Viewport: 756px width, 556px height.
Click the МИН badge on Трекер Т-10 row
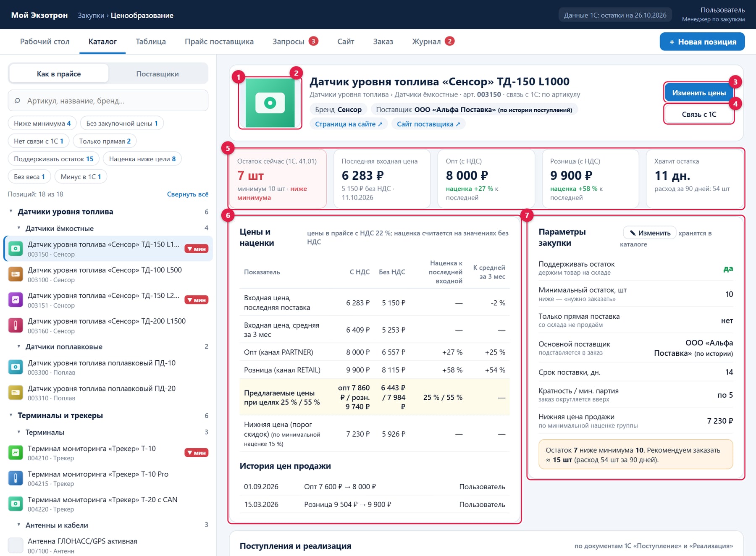point(197,453)
